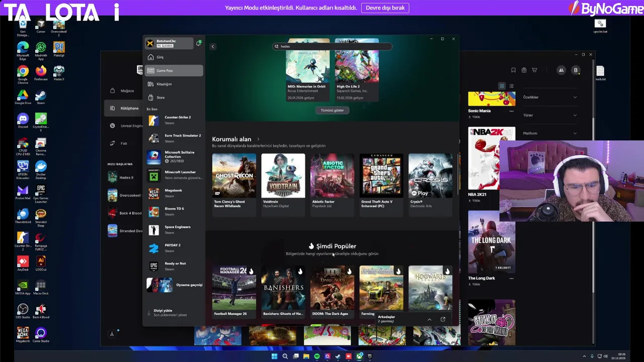
Task: Open Epic shopping cart icon
Action: coord(534,70)
